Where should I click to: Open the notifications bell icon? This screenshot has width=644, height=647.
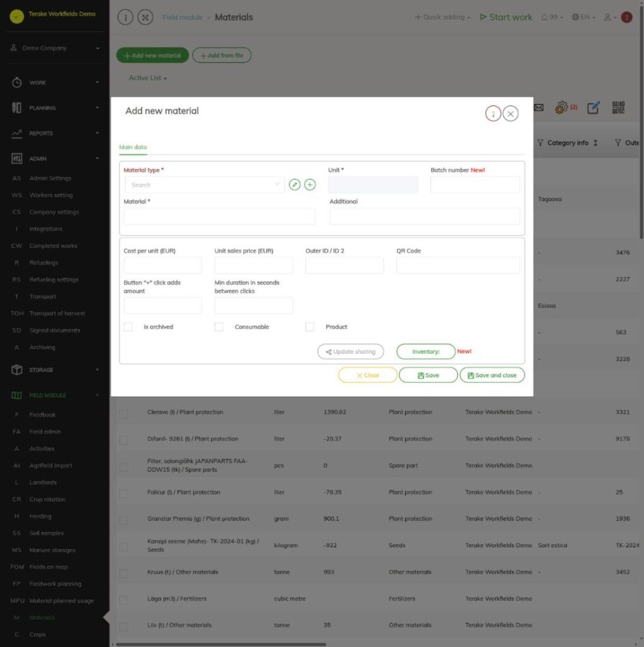click(544, 17)
